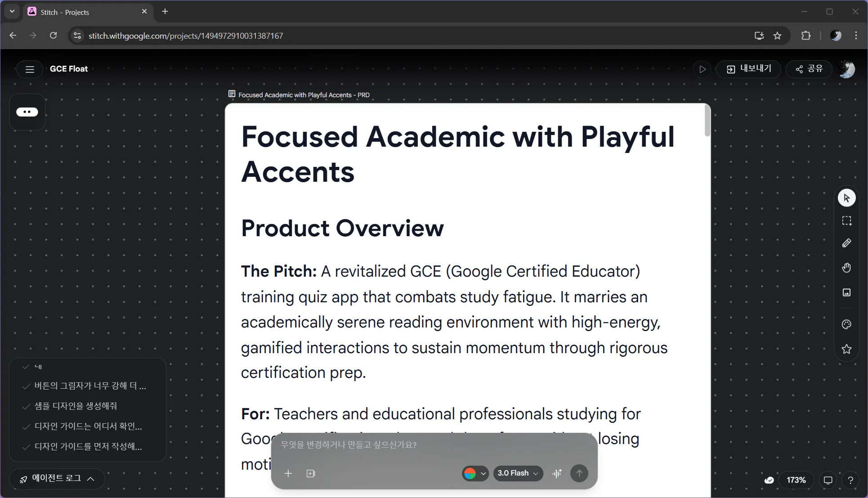Click the add-screen icon in the prompt box
The width and height of the screenshot is (868, 498).
tap(311, 473)
